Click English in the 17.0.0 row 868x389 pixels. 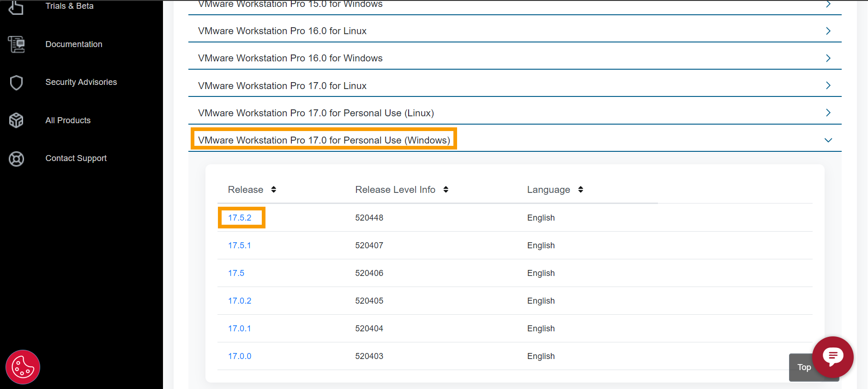[x=541, y=356]
